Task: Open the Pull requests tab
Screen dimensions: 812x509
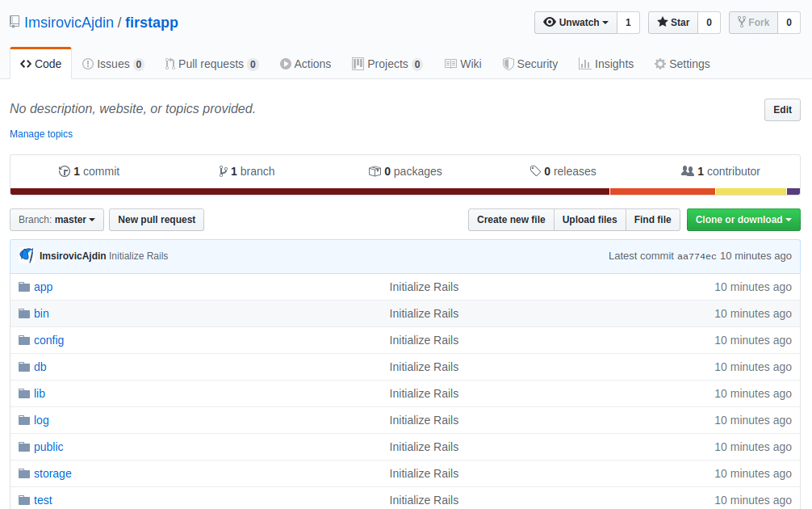Action: (x=211, y=64)
